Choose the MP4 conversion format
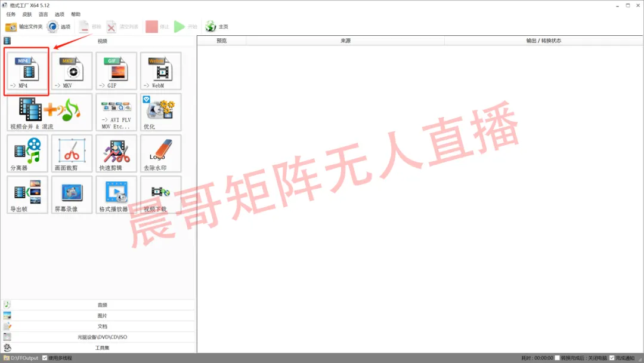Image resolution: width=644 pixels, height=363 pixels. pyautogui.click(x=27, y=71)
